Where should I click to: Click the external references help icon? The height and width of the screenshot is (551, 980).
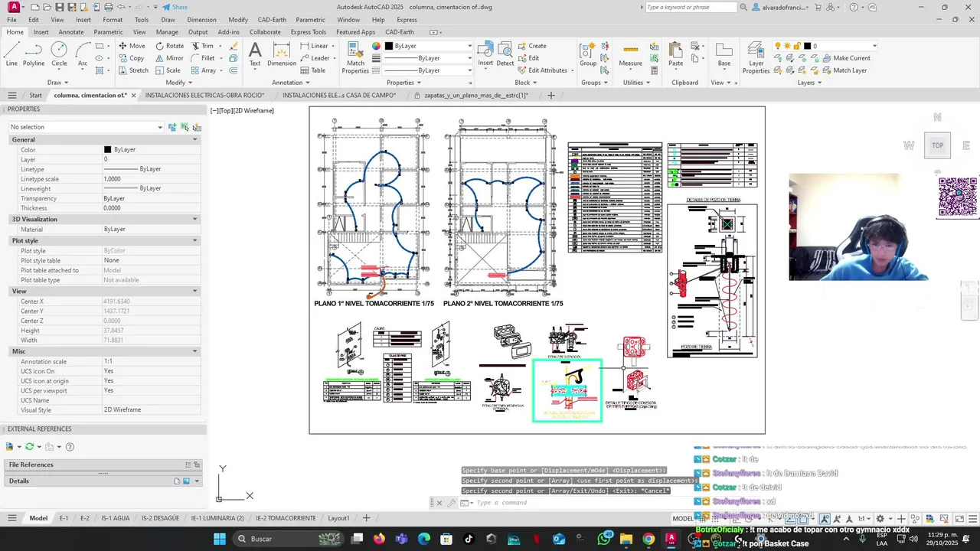click(x=70, y=447)
